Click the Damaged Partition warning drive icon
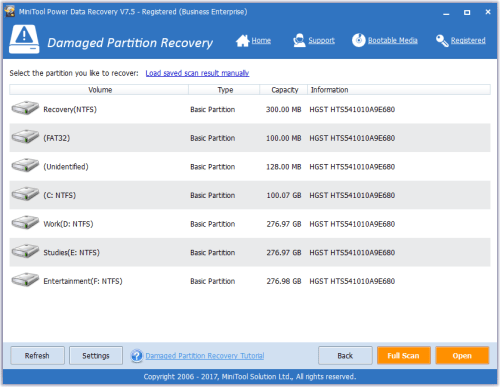 [24, 39]
